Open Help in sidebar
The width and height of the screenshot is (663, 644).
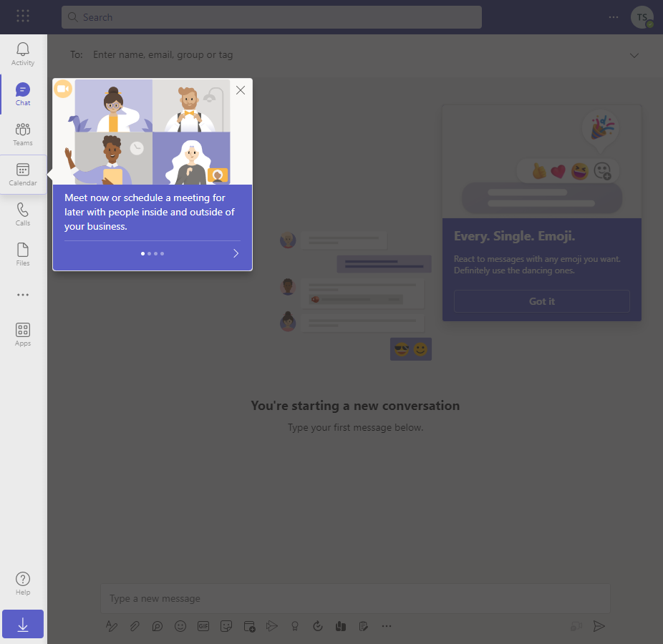coord(23,584)
